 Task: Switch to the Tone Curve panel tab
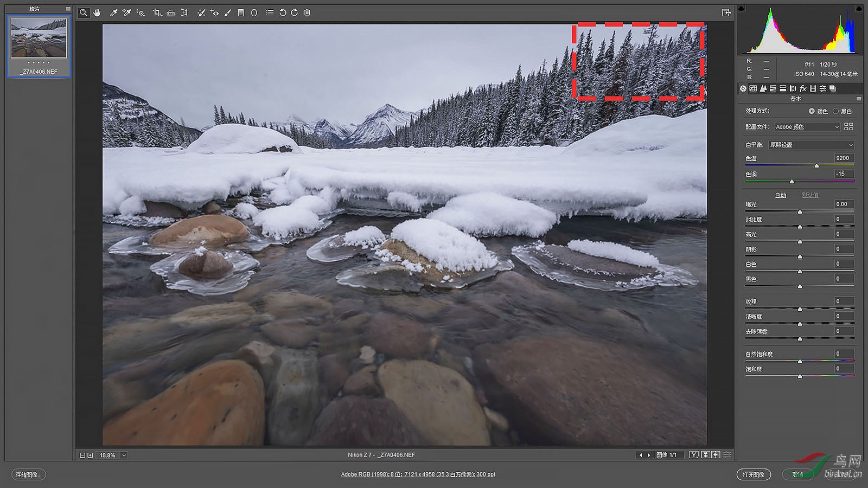(x=753, y=88)
